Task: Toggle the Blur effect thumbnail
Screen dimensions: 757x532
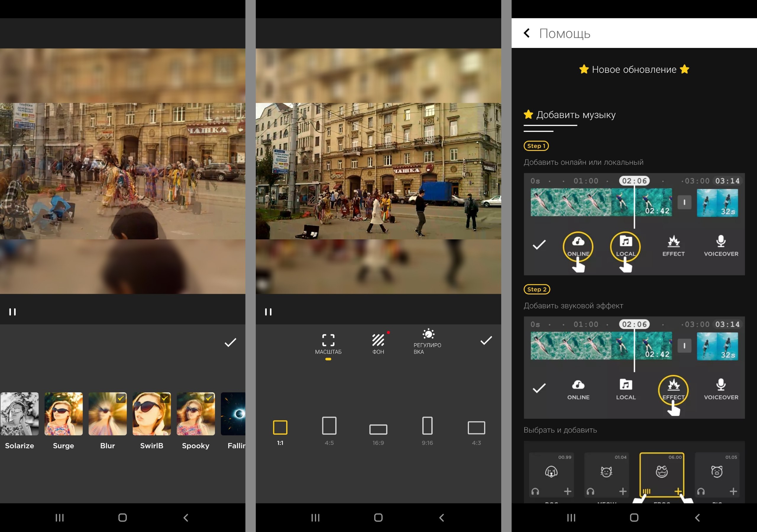Action: coord(107,414)
